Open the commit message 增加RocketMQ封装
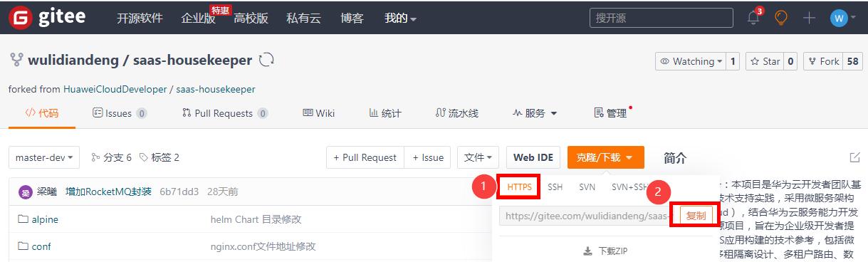Viewport: 868px width, 262px height. tap(108, 192)
